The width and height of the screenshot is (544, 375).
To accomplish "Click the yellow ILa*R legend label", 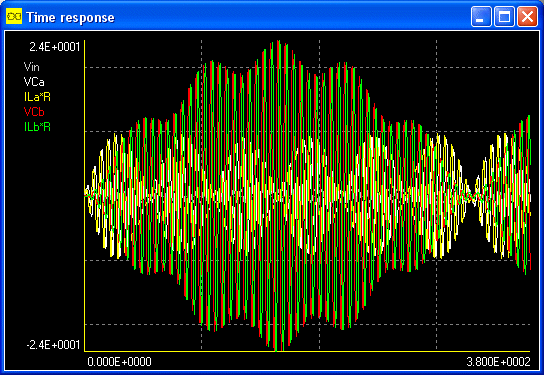I will point(37,97).
